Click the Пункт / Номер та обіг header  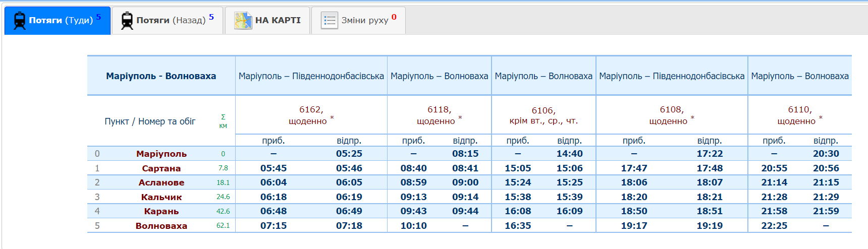click(150, 121)
